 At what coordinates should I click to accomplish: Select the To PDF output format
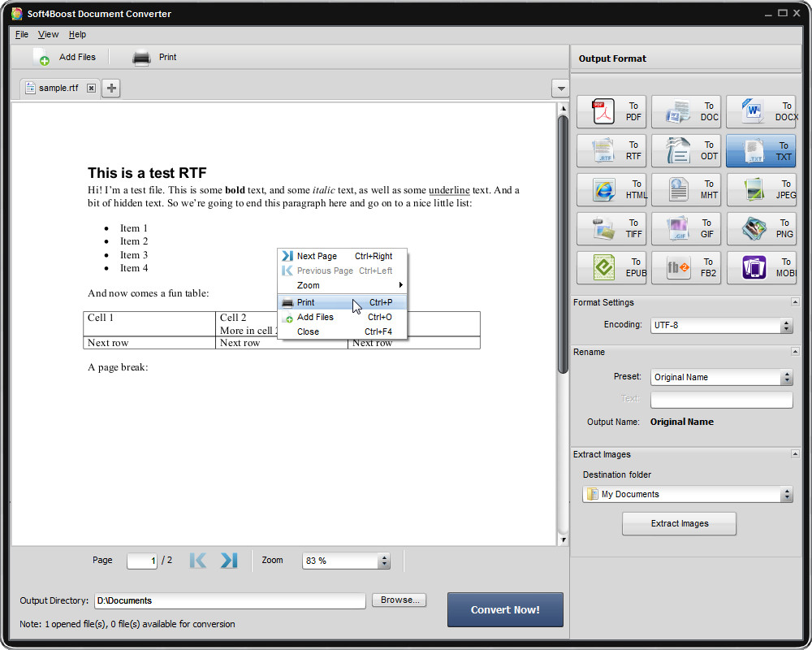tap(611, 111)
